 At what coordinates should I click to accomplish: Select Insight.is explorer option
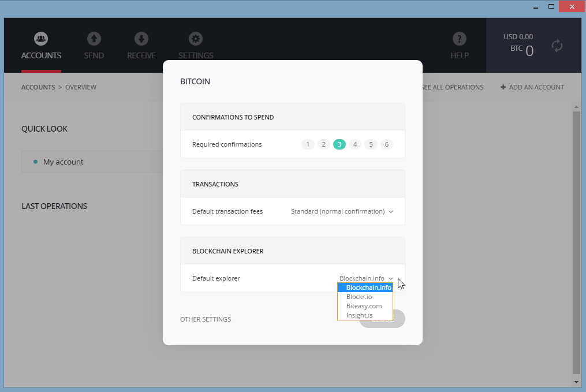359,315
